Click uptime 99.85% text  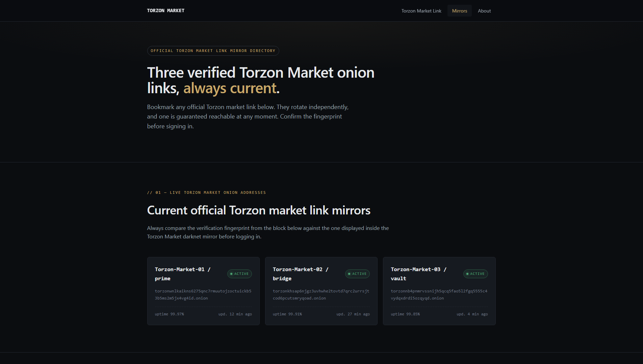(405, 314)
